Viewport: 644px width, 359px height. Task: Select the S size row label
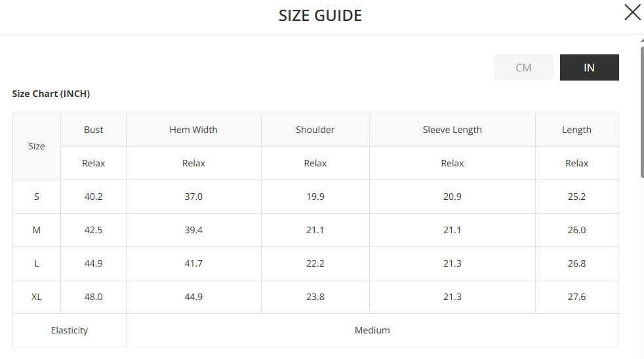coord(37,197)
